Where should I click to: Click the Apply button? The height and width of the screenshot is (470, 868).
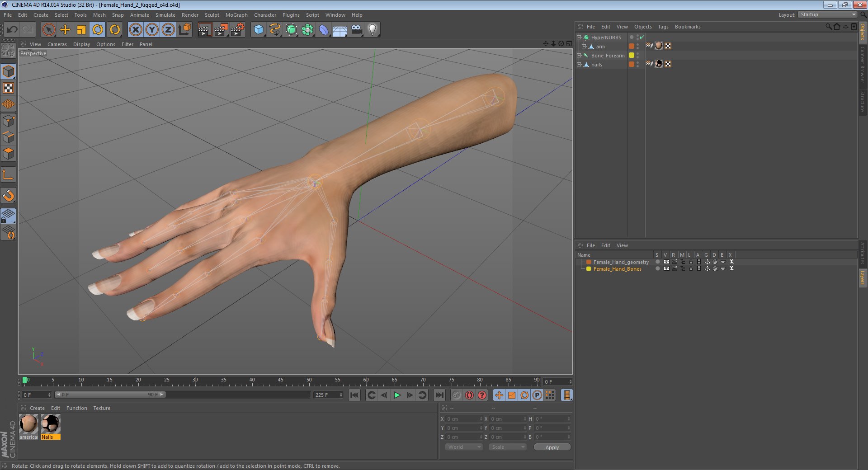(552, 447)
